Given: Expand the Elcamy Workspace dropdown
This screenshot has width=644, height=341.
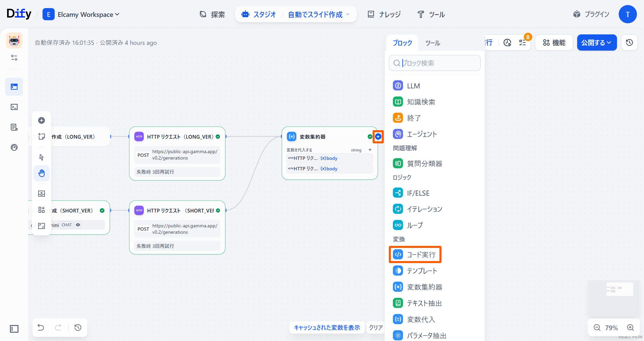Looking at the screenshot, I should pos(81,15).
